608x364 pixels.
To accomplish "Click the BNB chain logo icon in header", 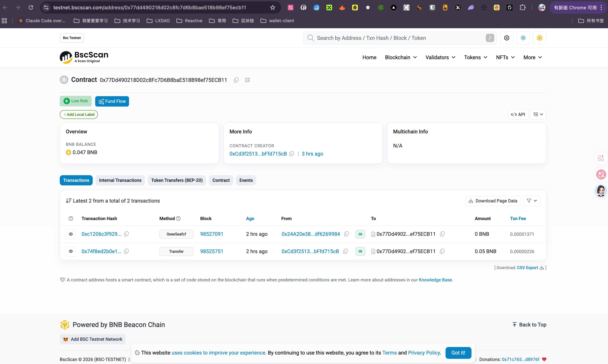I will [539, 38].
